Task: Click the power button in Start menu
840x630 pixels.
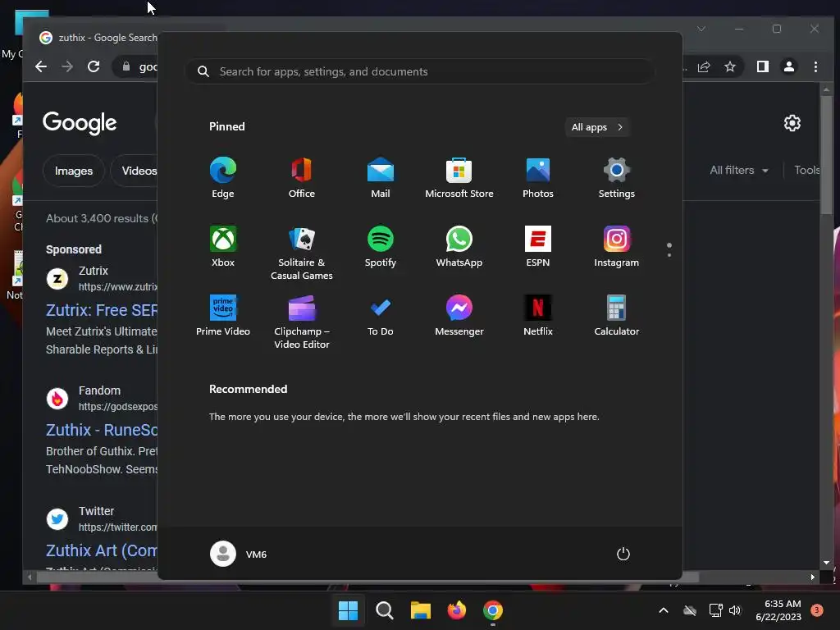Action: pyautogui.click(x=623, y=554)
